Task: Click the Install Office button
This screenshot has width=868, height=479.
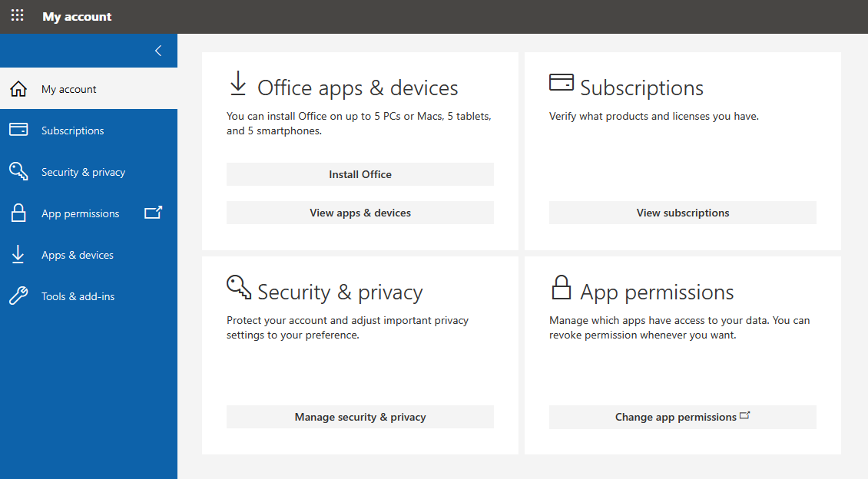Action: (x=359, y=174)
